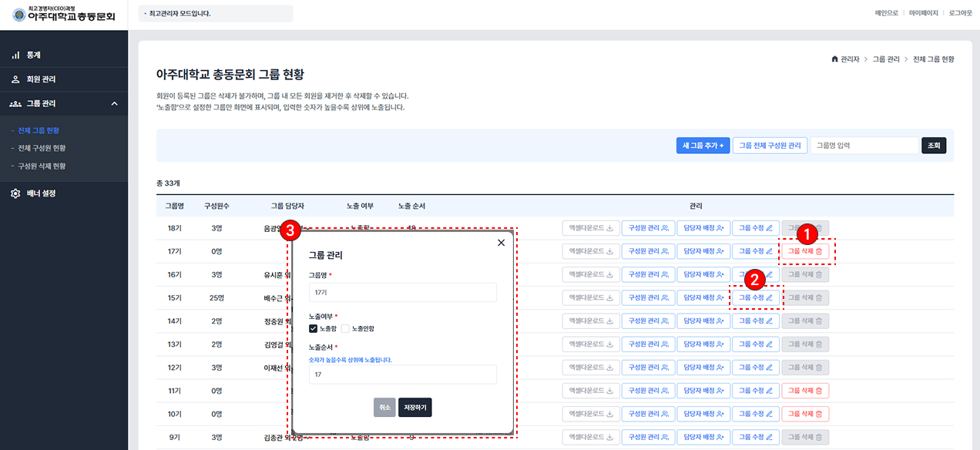Open 담당자 배정 for the 11기 row

(703, 391)
